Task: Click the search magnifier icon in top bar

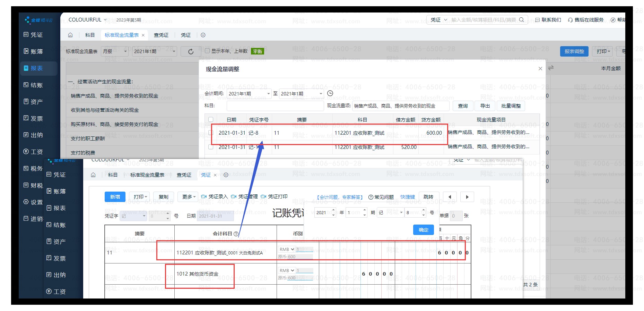Action: coord(521,20)
